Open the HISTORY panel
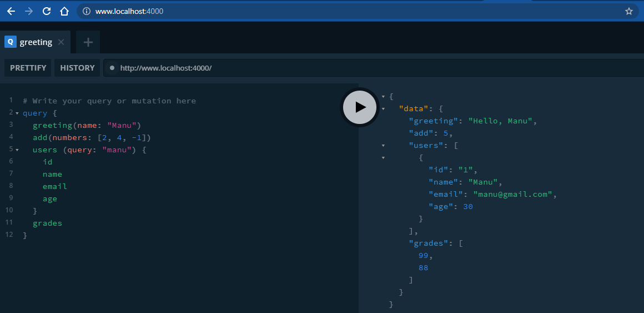 (x=77, y=68)
